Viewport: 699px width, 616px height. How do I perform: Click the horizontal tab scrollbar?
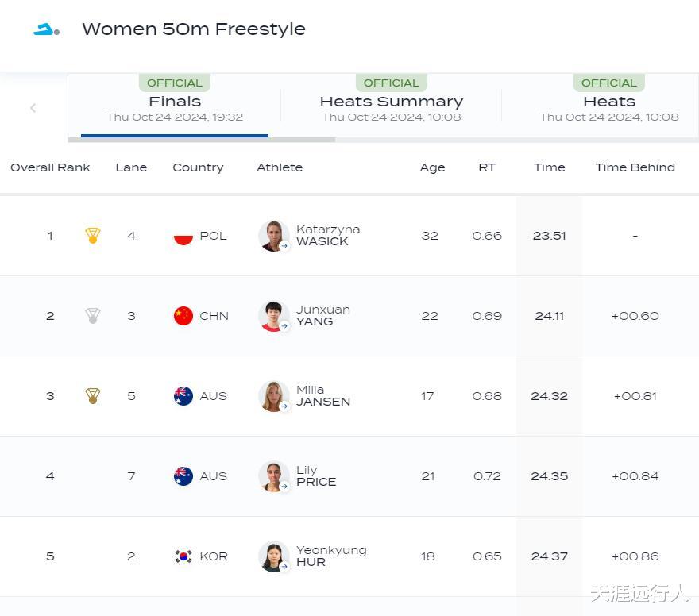(202, 140)
